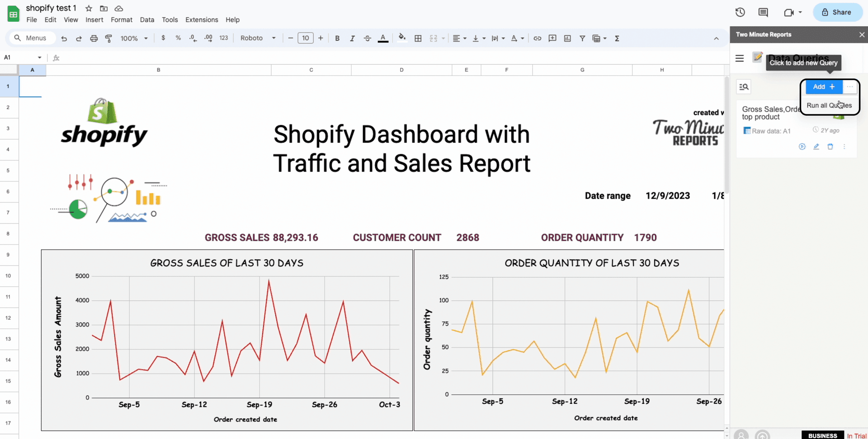868x439 pixels.
Task: Star the shopify test 1 document
Action: 89,9
